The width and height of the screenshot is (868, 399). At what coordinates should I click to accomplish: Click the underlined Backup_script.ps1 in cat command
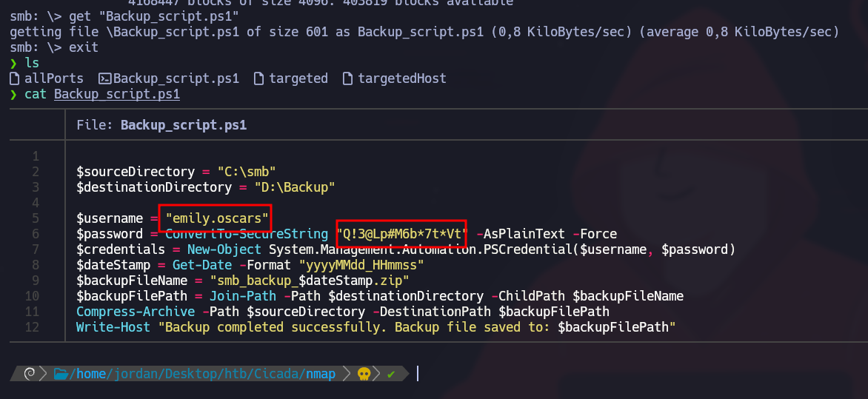pyautogui.click(x=117, y=95)
